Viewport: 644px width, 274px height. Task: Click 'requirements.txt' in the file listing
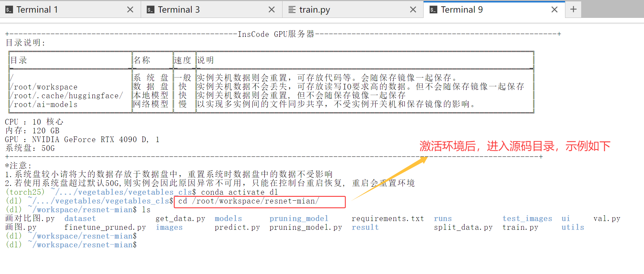[x=388, y=219]
